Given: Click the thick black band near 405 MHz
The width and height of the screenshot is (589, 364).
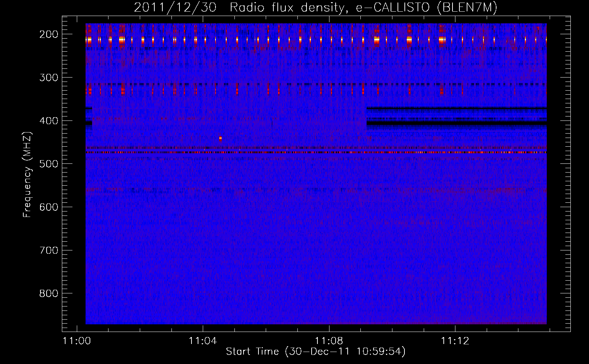Looking at the screenshot, I should click(456, 123).
